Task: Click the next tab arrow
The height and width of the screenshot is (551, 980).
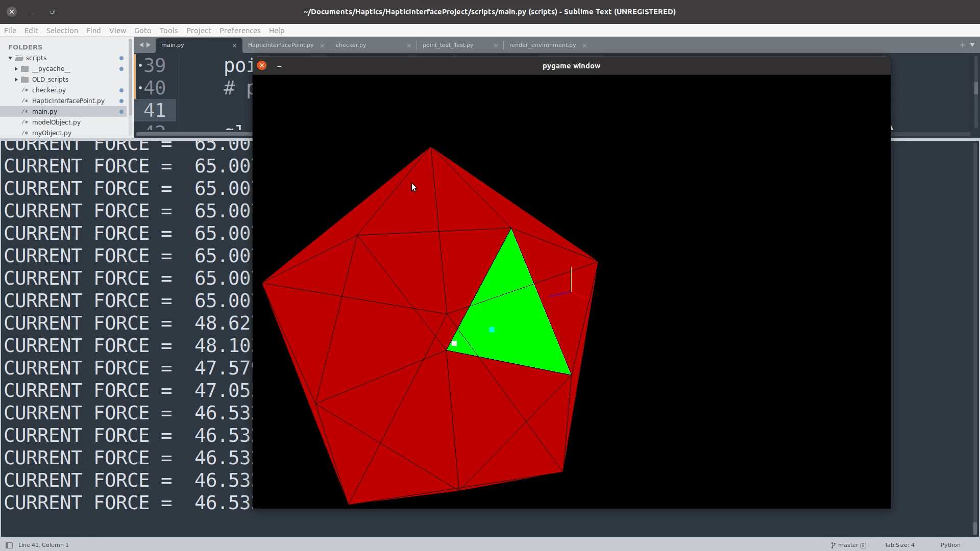Action: click(x=149, y=45)
